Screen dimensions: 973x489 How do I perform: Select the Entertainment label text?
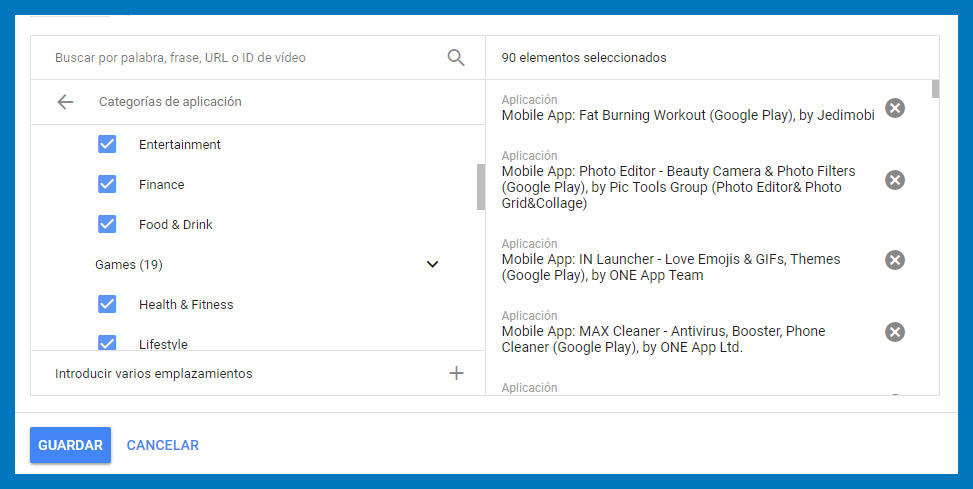point(180,145)
